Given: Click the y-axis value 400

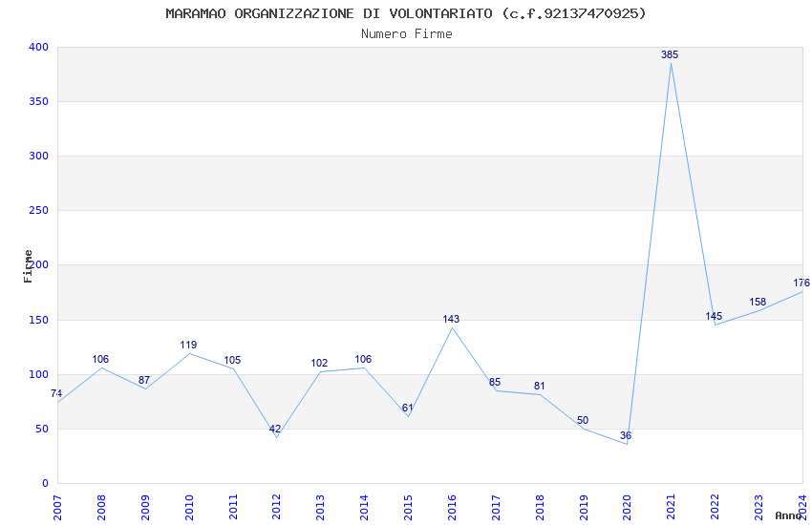Looking at the screenshot, I should [x=39, y=47].
